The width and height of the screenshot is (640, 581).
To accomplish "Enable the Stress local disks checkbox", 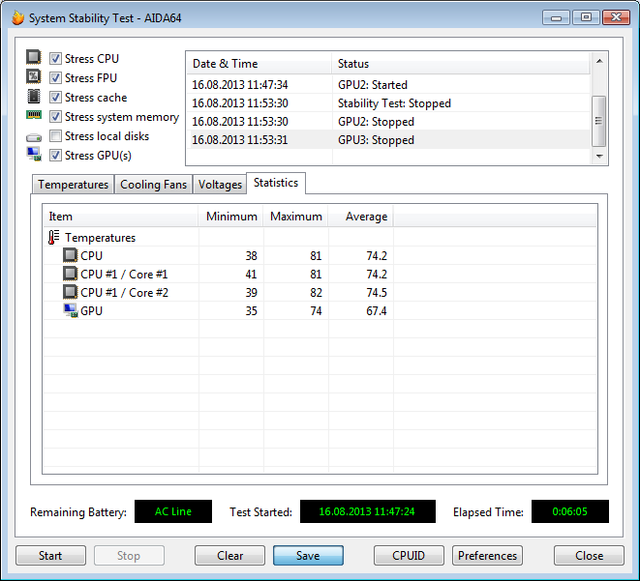I will pos(56,136).
